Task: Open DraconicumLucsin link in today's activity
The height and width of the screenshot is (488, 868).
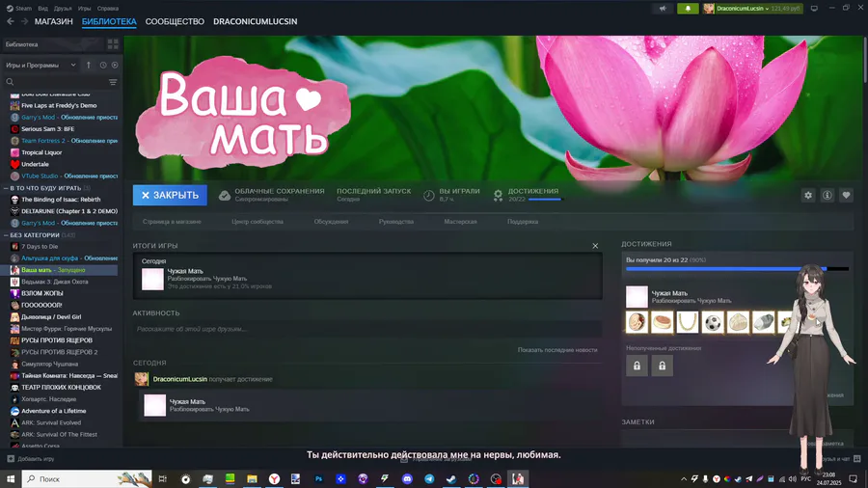Action: tap(180, 379)
